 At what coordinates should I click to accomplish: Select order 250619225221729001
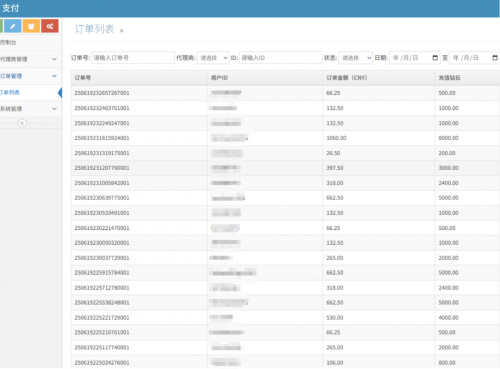pyautogui.click(x=102, y=318)
